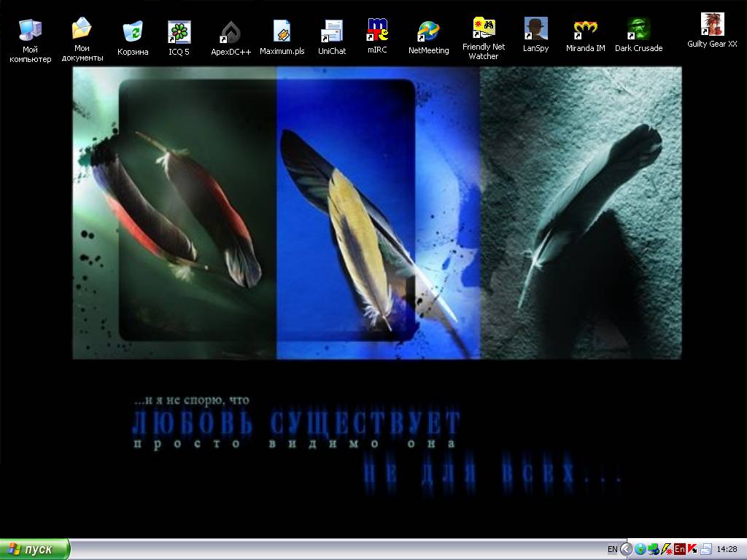Open the ICQ 5 desktop shortcut
This screenshot has height=560, width=747.
[179, 32]
